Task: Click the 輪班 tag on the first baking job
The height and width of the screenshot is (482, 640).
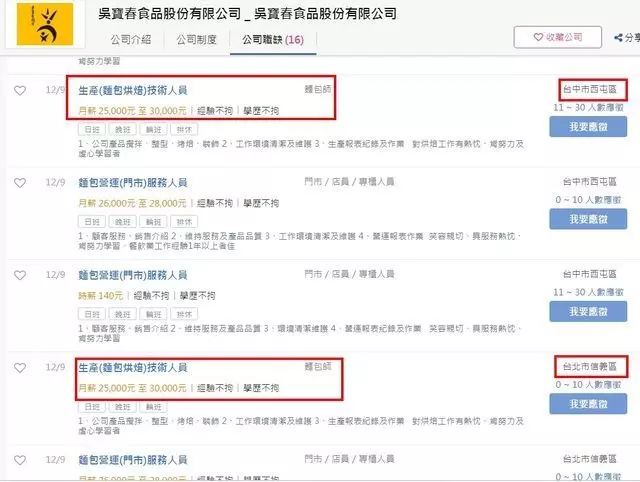Action: [x=153, y=129]
